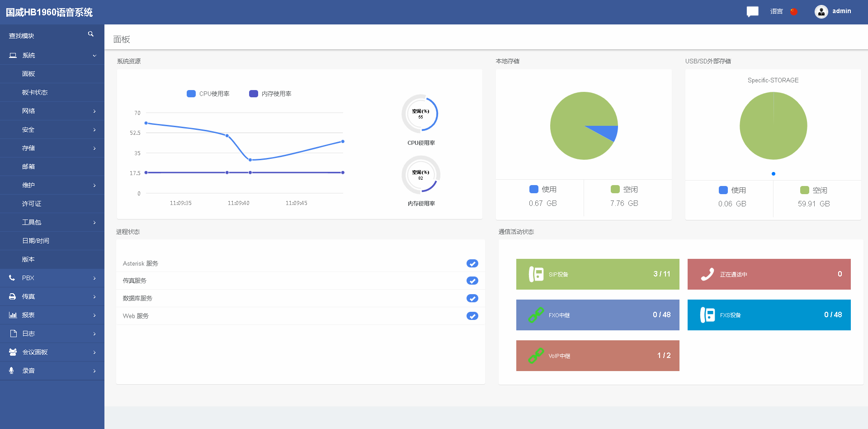Click the 录音 microphone icon
868x429 pixels.
(12, 371)
